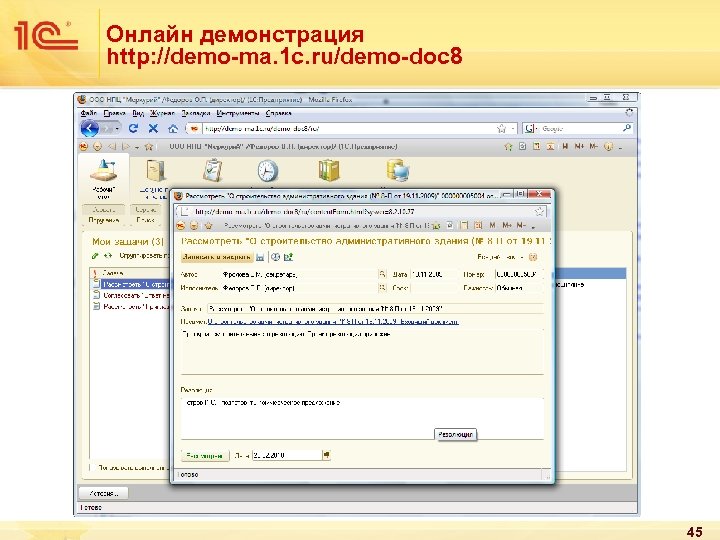The width and height of the screenshot is (720, 540).
Task: Click lookup icon beside the Автор field
Action: pyautogui.click(x=382, y=275)
